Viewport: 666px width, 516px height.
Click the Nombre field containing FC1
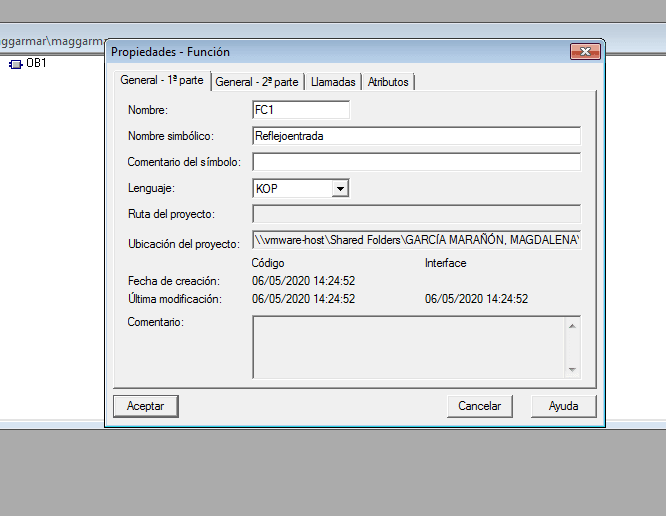[x=301, y=109]
